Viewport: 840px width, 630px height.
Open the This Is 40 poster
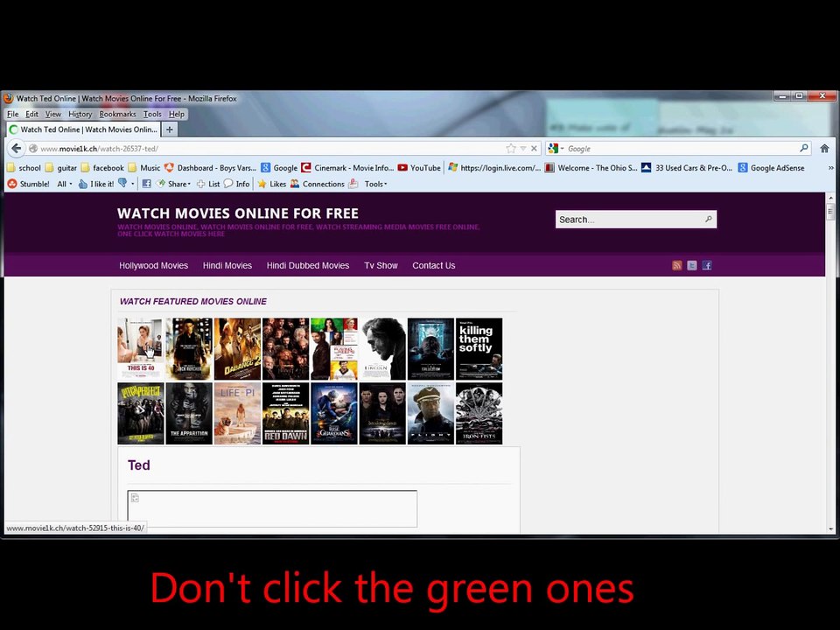tap(141, 349)
